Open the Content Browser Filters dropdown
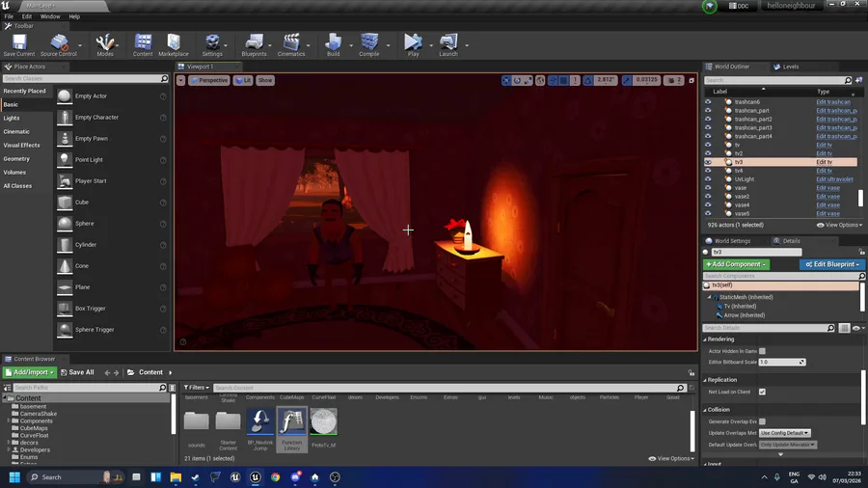The height and width of the screenshot is (488, 868). 197,388
